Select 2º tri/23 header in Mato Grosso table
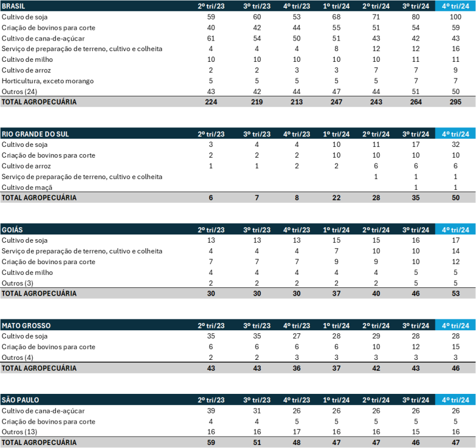This screenshot has height=448, width=476. (x=211, y=325)
